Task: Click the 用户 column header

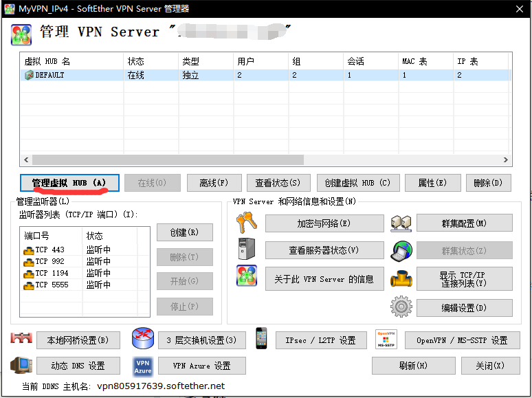Action: (261, 61)
